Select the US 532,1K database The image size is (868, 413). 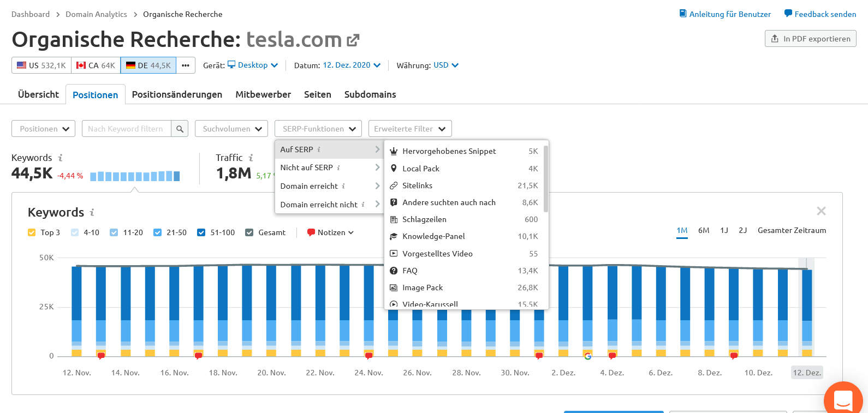pos(41,65)
